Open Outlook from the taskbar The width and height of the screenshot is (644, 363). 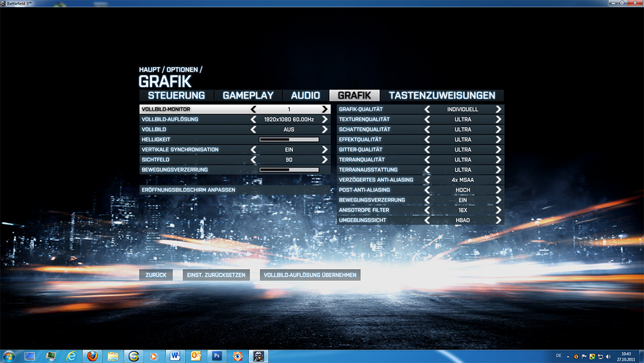pos(196,356)
